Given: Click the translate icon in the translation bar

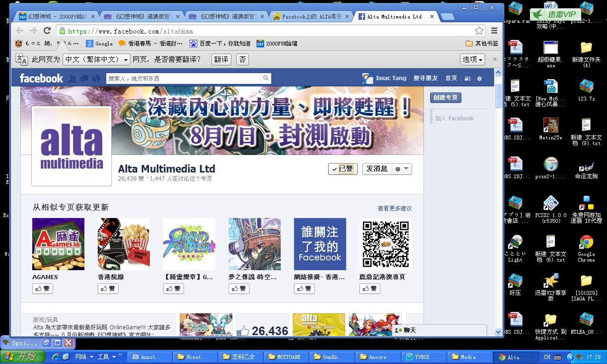Looking at the screenshot, I should tap(21, 59).
